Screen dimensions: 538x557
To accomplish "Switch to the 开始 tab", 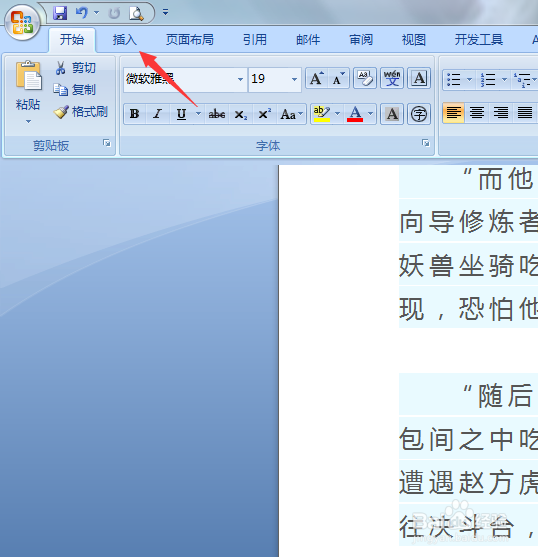I will point(72,39).
